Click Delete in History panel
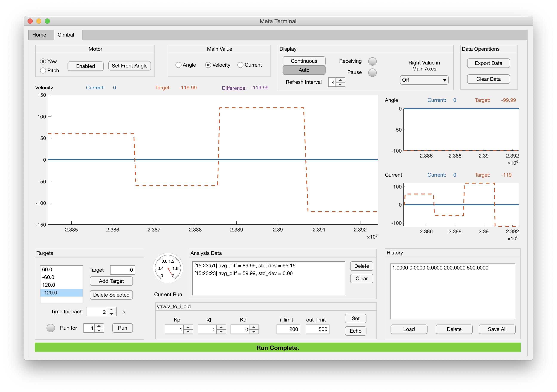 point(454,329)
